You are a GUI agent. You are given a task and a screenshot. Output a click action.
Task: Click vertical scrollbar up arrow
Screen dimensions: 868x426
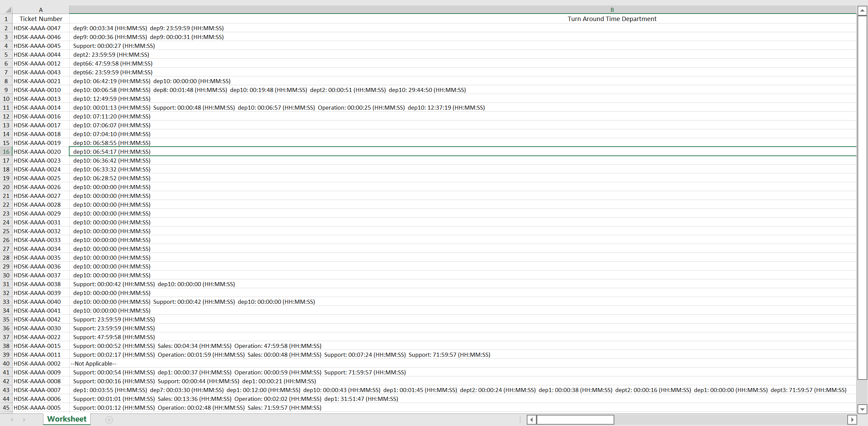(862, 11)
